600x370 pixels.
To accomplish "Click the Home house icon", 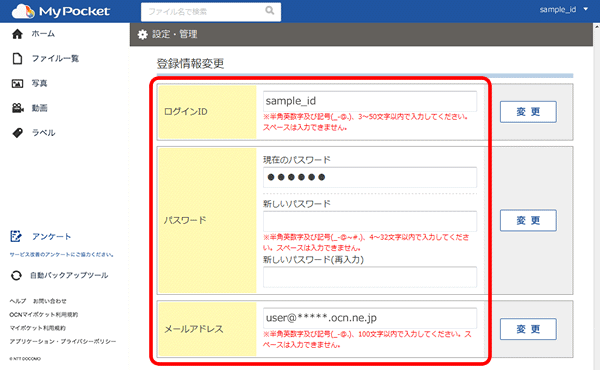I will 17,34.
